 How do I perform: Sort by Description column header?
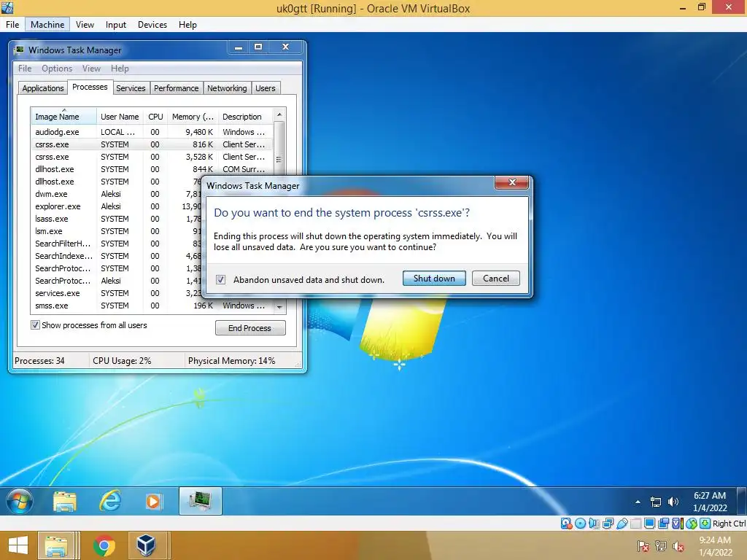(x=246, y=117)
